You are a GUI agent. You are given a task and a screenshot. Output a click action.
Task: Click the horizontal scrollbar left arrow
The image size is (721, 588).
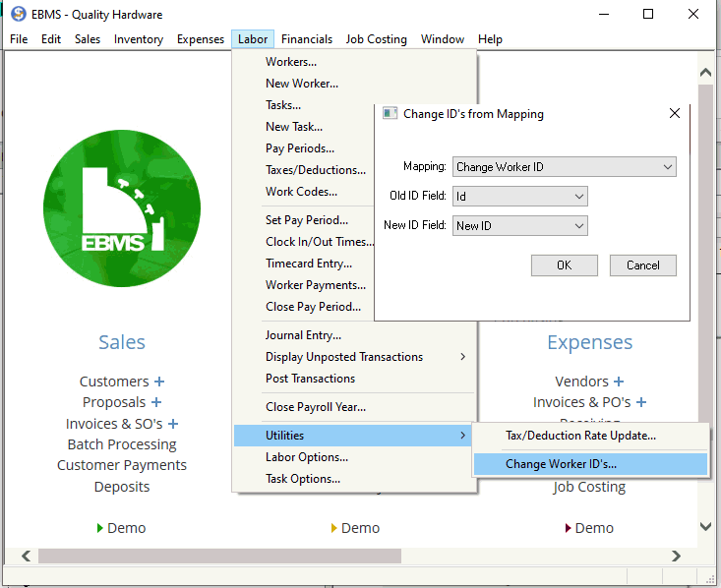pos(27,556)
